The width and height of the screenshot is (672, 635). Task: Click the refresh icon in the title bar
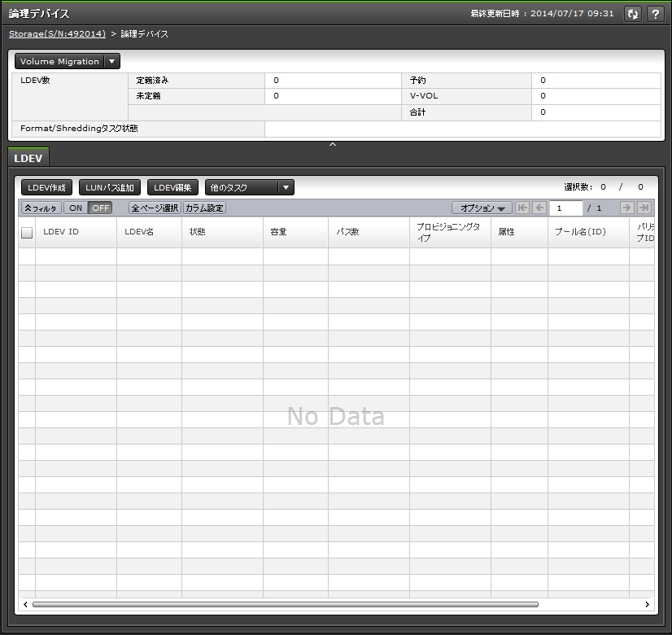pos(633,14)
